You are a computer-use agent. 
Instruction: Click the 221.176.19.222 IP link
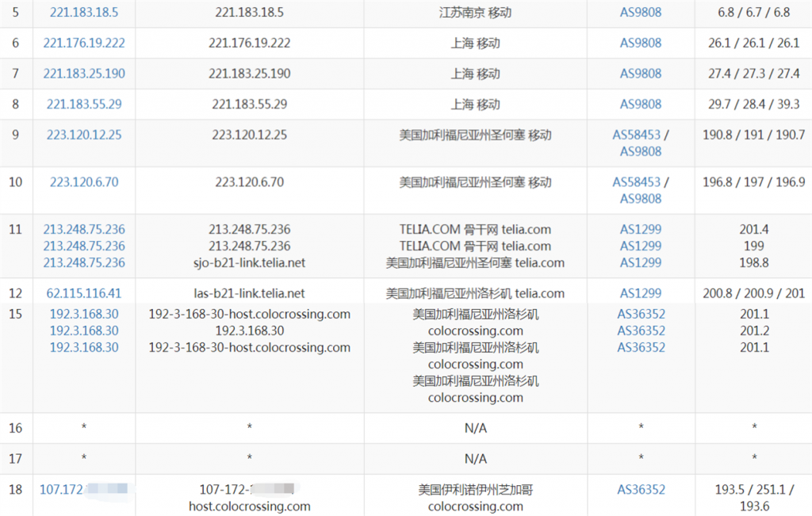pos(83,43)
